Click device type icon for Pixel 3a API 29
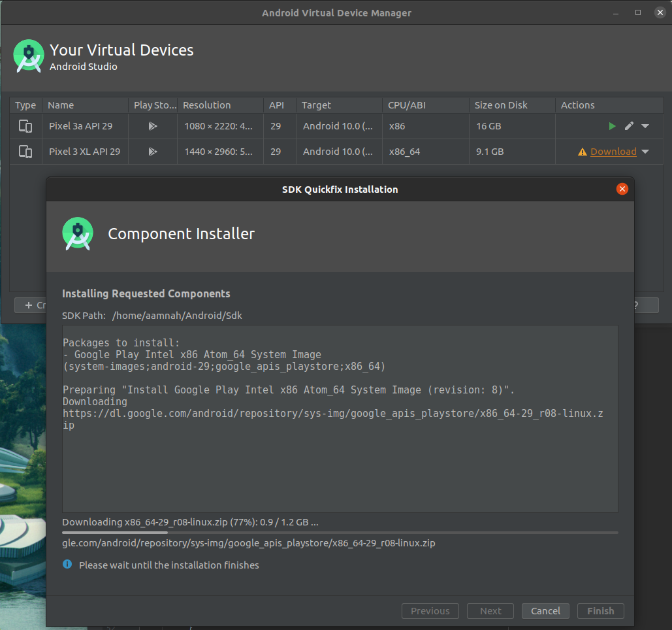Image resolution: width=672 pixels, height=630 pixels. pos(25,126)
